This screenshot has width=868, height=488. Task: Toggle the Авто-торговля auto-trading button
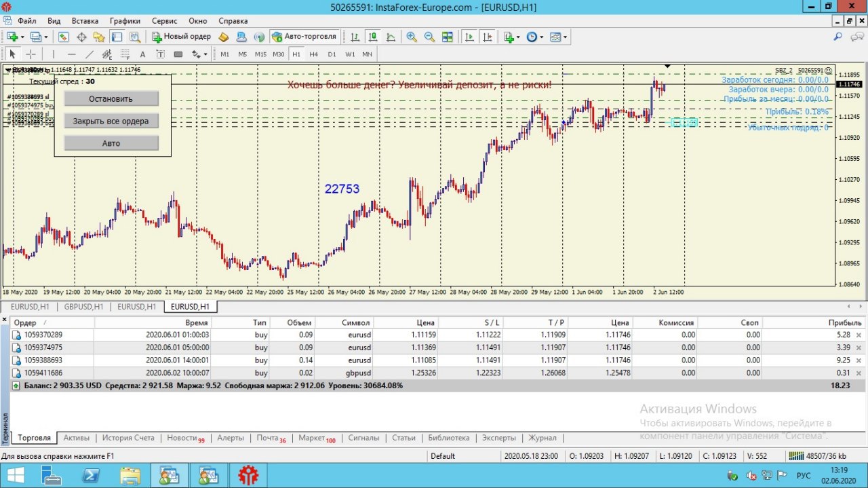pyautogui.click(x=303, y=37)
